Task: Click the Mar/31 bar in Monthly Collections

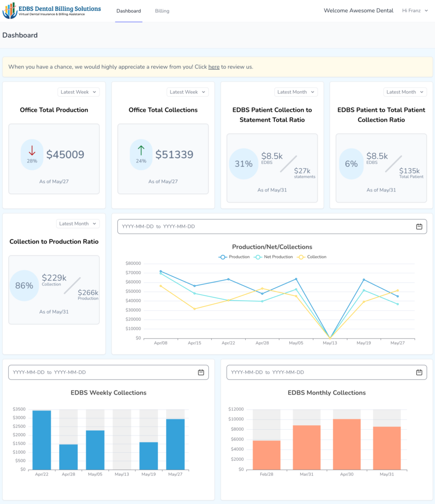Action: click(306, 447)
